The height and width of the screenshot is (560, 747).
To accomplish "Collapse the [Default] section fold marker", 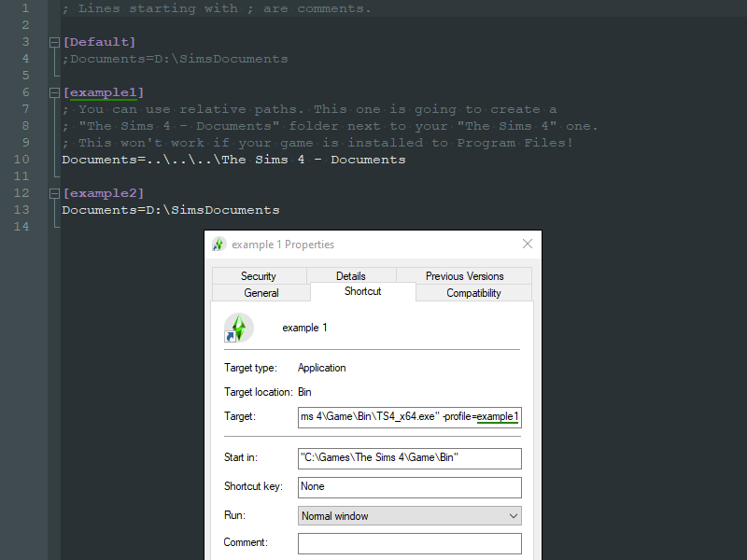I will tap(55, 42).
